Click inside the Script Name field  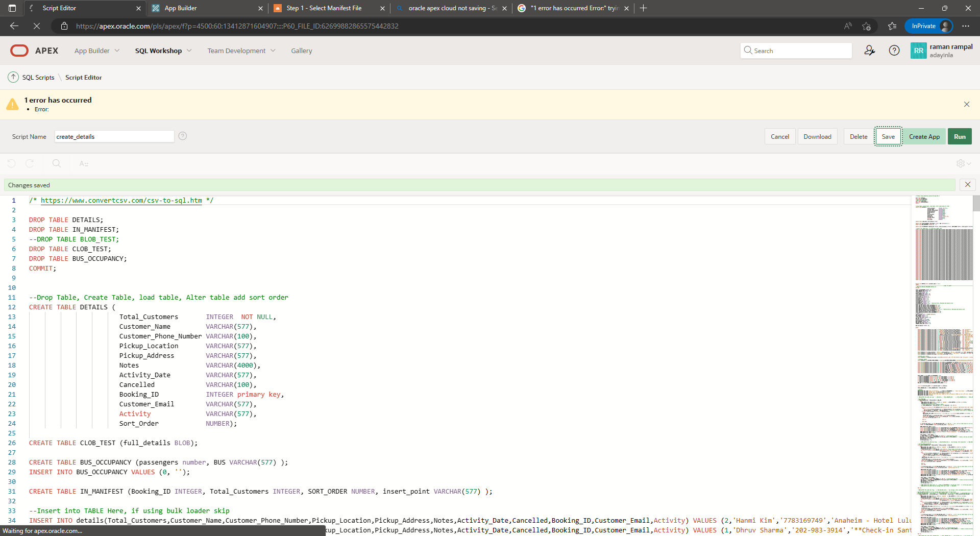click(114, 136)
